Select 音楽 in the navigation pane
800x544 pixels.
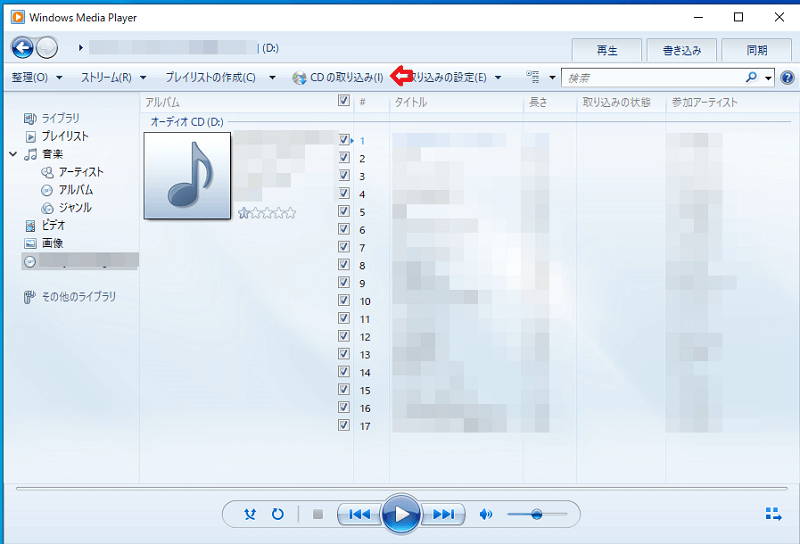[52, 154]
